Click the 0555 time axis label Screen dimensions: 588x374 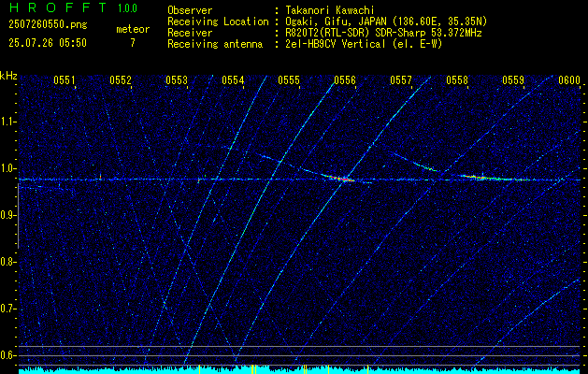(289, 79)
